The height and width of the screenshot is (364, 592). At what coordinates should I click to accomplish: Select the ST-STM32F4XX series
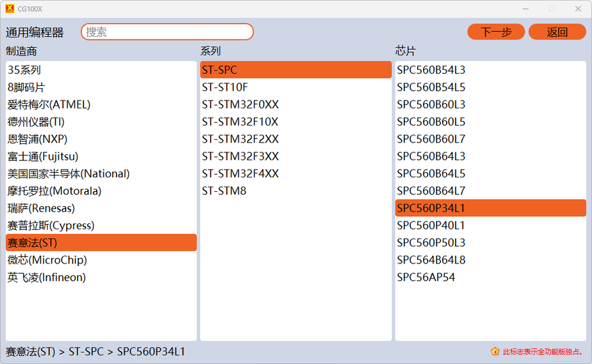240,173
